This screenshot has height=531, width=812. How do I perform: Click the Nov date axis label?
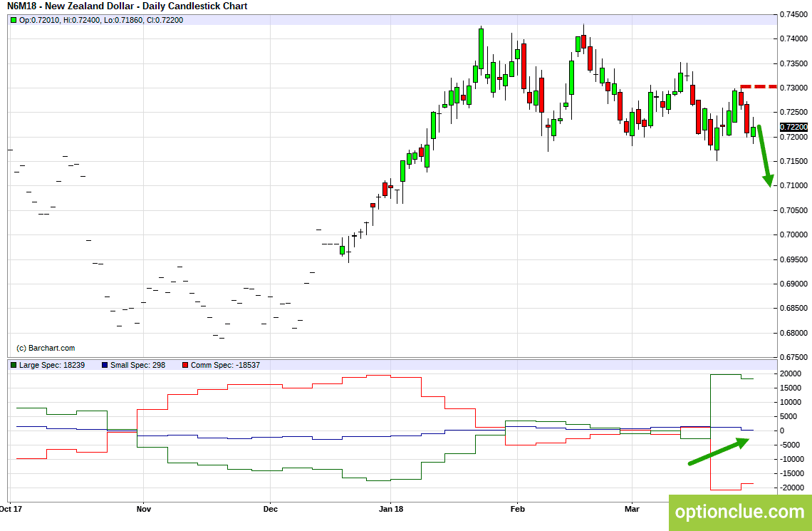143,509
